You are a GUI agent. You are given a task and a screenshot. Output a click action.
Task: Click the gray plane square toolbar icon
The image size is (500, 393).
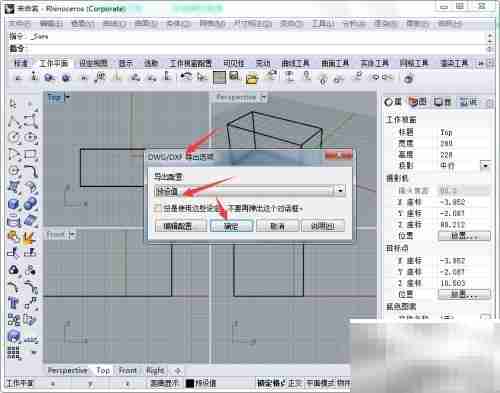point(219,78)
